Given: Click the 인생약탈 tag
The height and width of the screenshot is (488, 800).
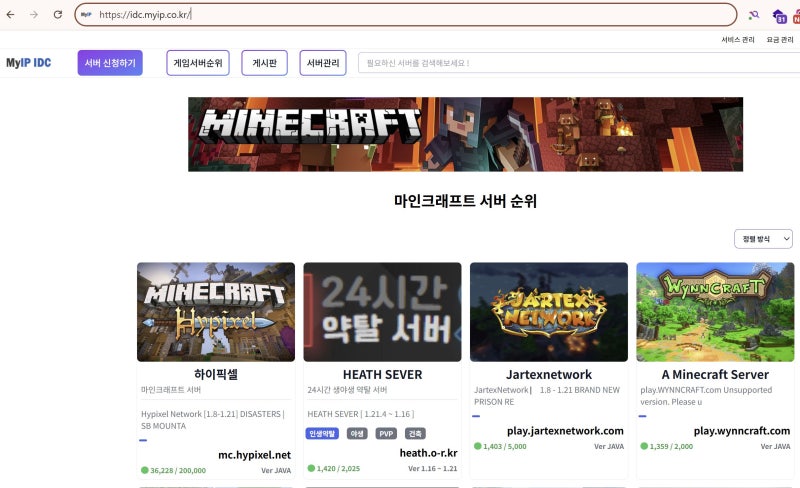Looking at the screenshot, I should pos(322,433).
